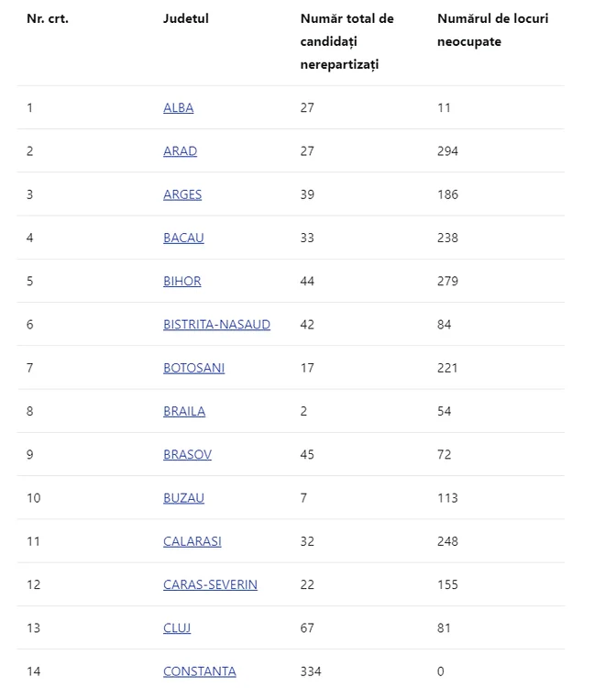Select the BRAILA link
Screen dimensions: 616x688
click(x=184, y=411)
